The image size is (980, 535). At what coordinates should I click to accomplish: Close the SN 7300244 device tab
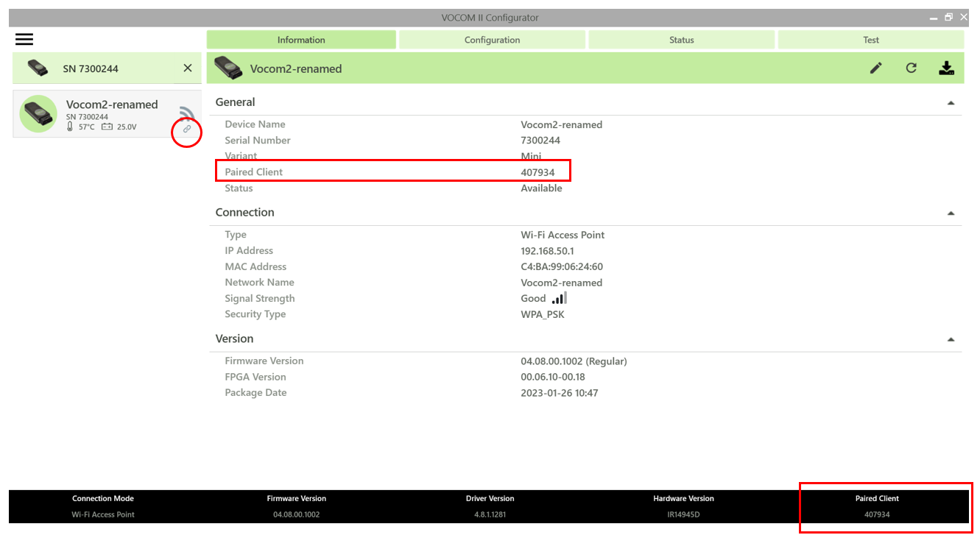pyautogui.click(x=188, y=68)
